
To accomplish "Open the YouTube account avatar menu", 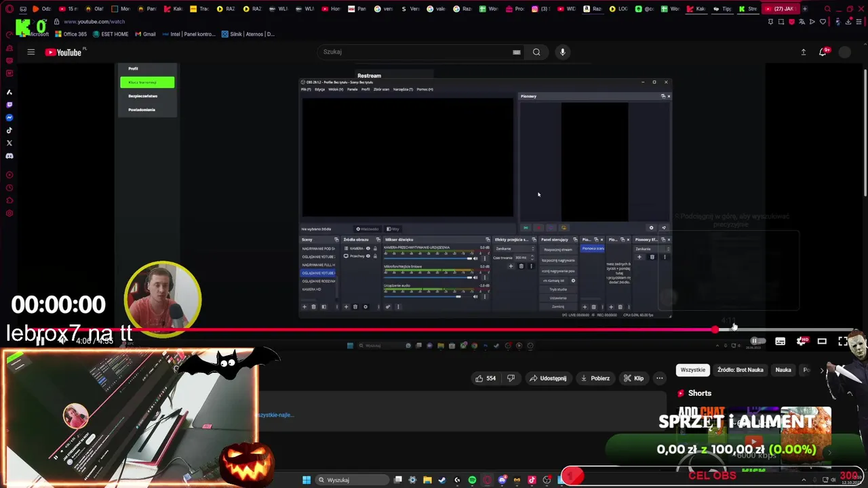I will (844, 52).
